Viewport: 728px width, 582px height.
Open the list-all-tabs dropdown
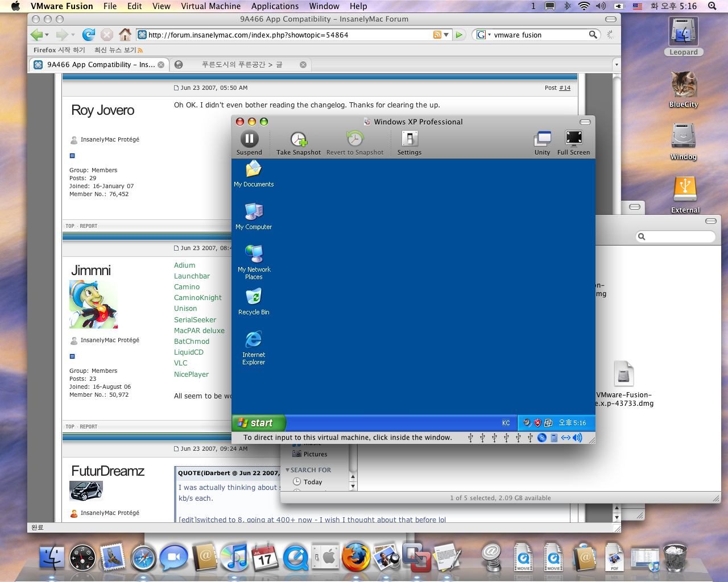click(617, 65)
